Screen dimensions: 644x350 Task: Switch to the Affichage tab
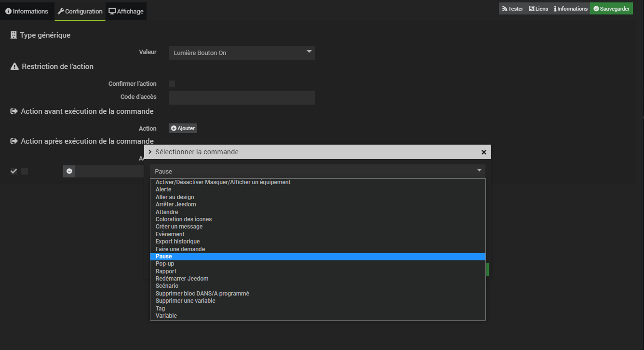click(126, 11)
